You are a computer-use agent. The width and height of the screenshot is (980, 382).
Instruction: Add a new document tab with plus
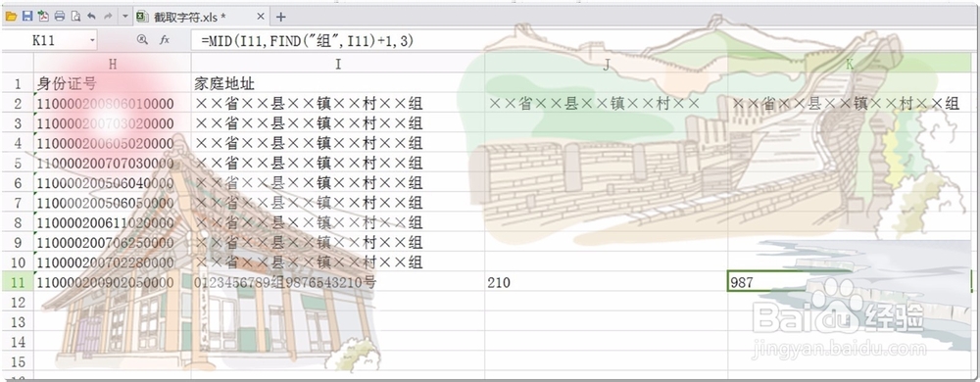(x=280, y=17)
